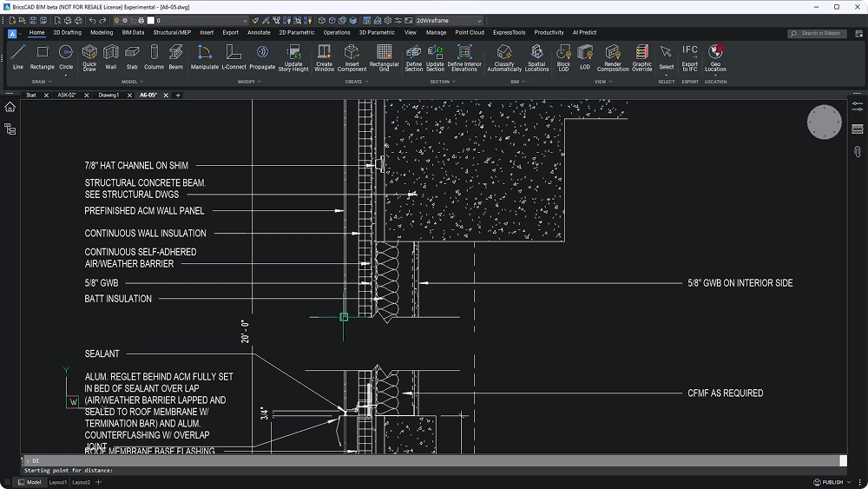Screen dimensions: 868x489
Task: Click the Select tool icon
Action: pyautogui.click(x=666, y=52)
